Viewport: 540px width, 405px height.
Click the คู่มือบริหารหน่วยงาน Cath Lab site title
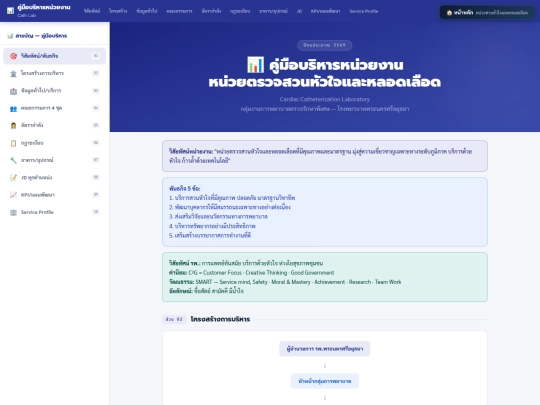click(44, 10)
